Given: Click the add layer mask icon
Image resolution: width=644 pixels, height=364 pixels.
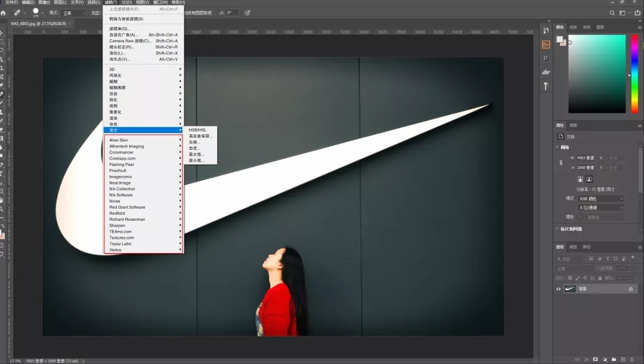Looking at the screenshot, I should click(596, 359).
